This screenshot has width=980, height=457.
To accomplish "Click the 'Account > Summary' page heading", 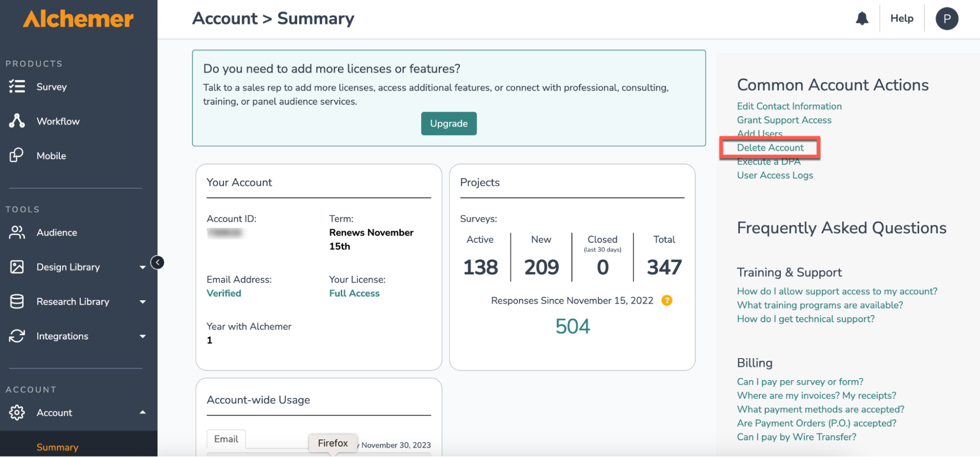I will coord(273,19).
